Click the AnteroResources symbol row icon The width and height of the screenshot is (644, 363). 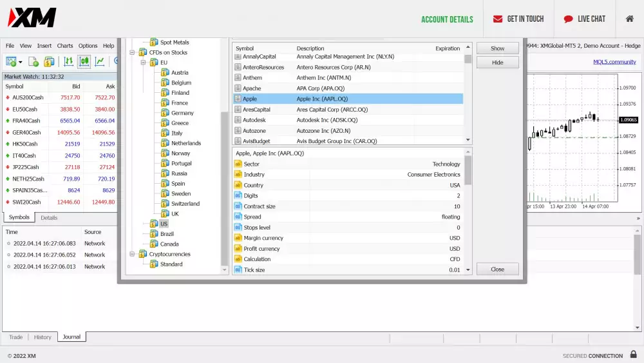[x=238, y=67]
